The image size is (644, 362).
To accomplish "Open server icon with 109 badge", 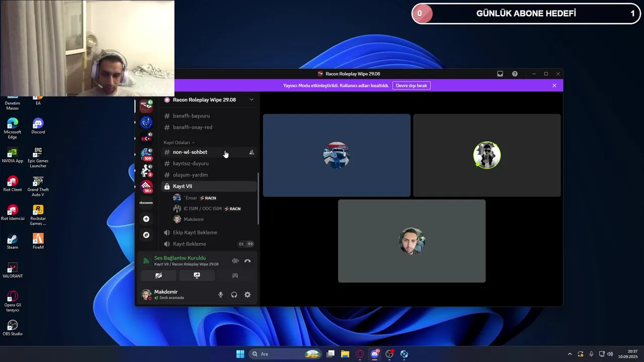I will (x=146, y=154).
